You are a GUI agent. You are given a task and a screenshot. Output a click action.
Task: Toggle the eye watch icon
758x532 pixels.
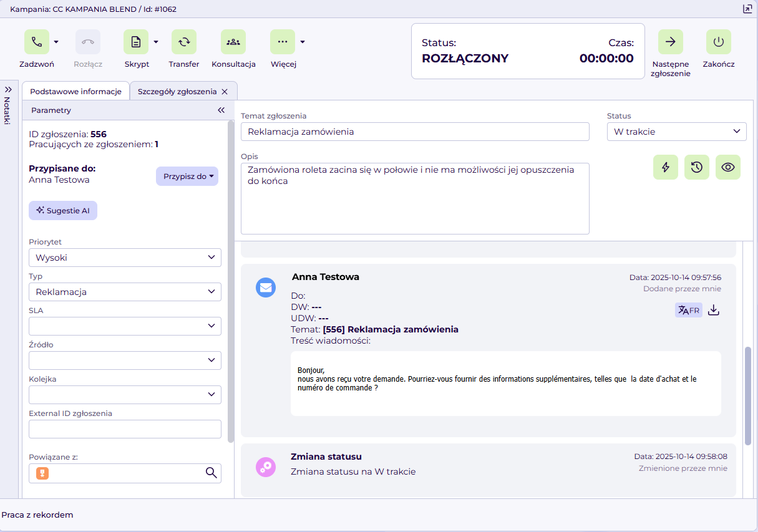[x=728, y=167]
